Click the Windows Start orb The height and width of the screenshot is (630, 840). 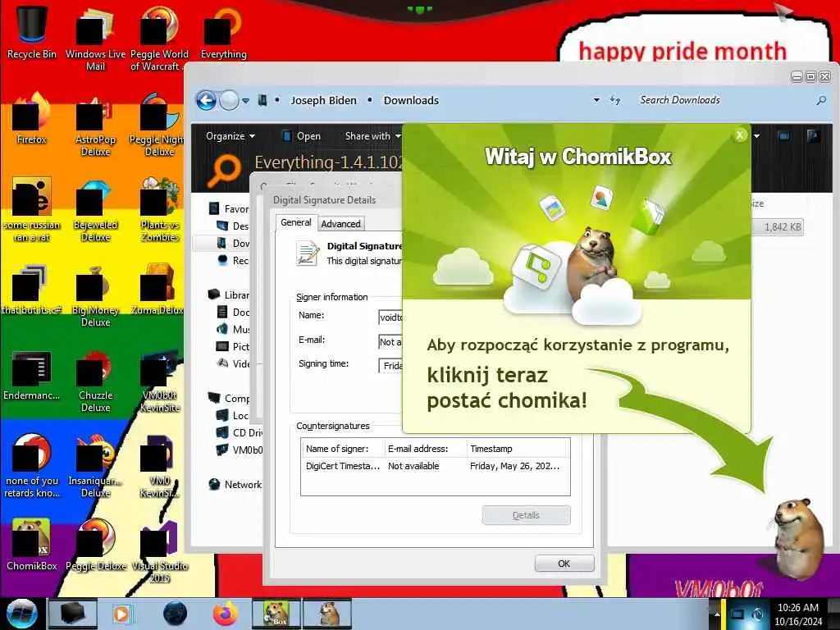pos(21,614)
